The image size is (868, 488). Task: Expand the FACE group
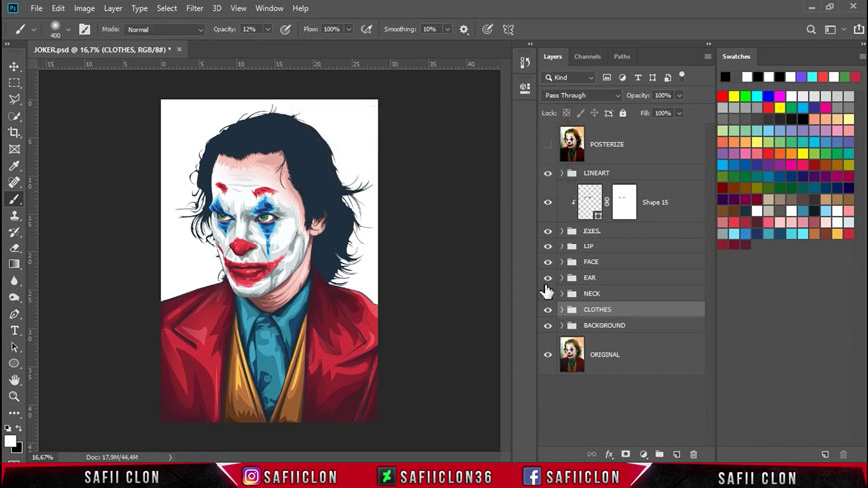click(x=562, y=262)
